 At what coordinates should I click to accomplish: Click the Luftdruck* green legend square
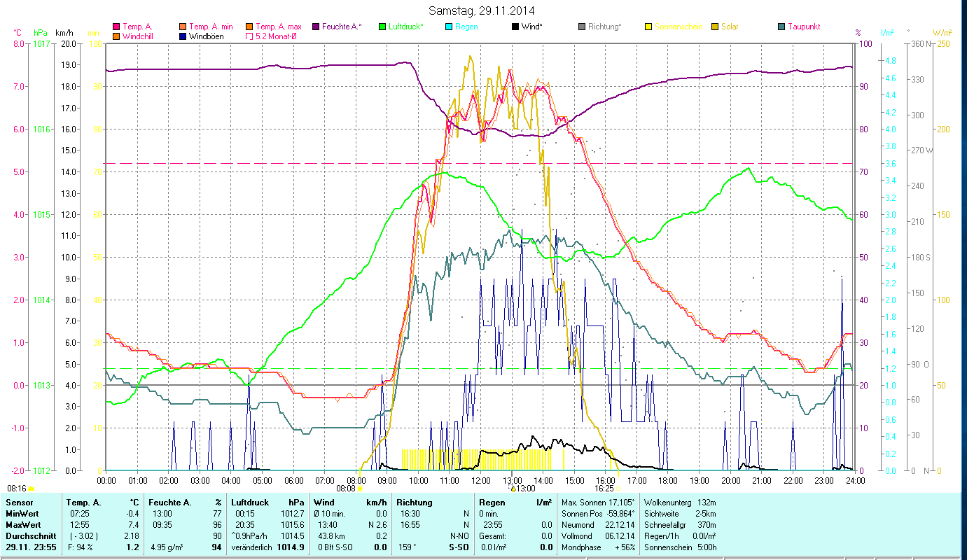tap(382, 27)
